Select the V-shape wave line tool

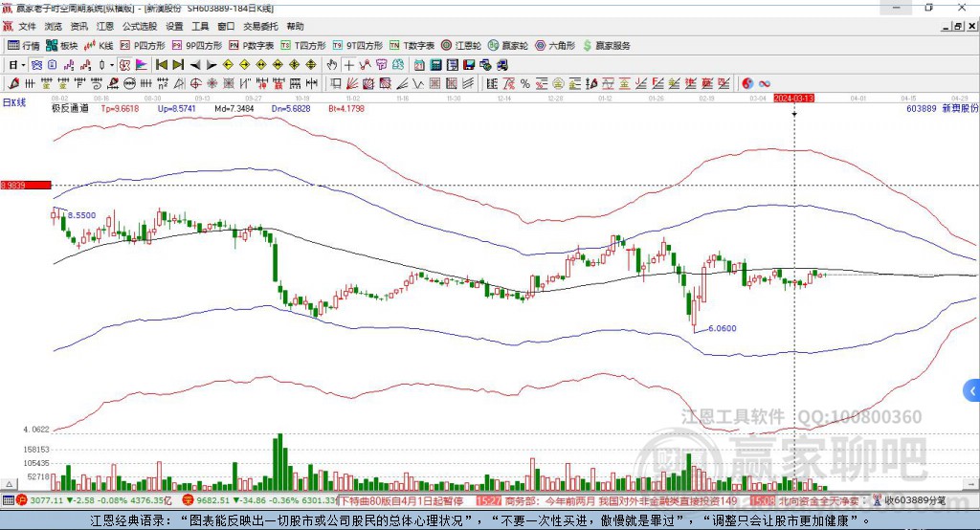click(418, 84)
